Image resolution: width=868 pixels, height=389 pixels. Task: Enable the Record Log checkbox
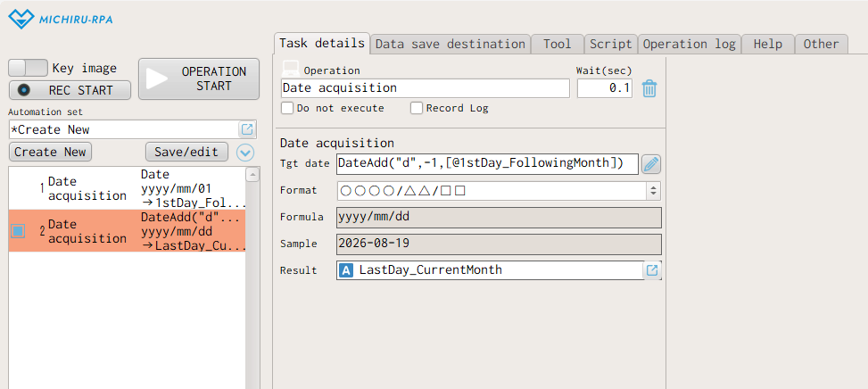click(417, 108)
